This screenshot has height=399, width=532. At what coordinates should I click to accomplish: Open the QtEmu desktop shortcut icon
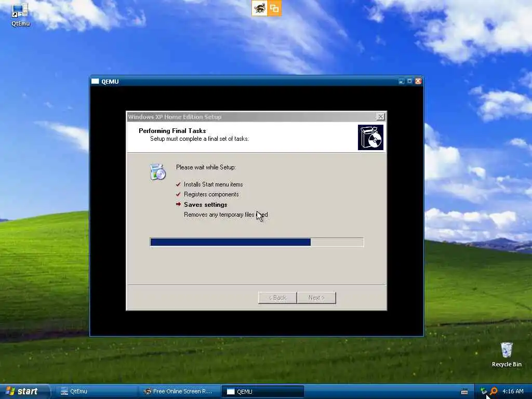click(20, 14)
